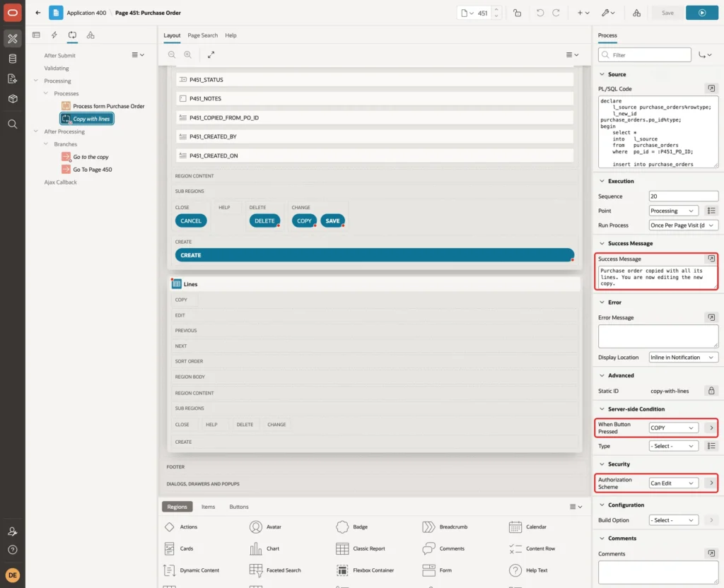Viewport: 724px width, 588px height.
Task: Switch to the Processing tab icon
Action: [73, 35]
